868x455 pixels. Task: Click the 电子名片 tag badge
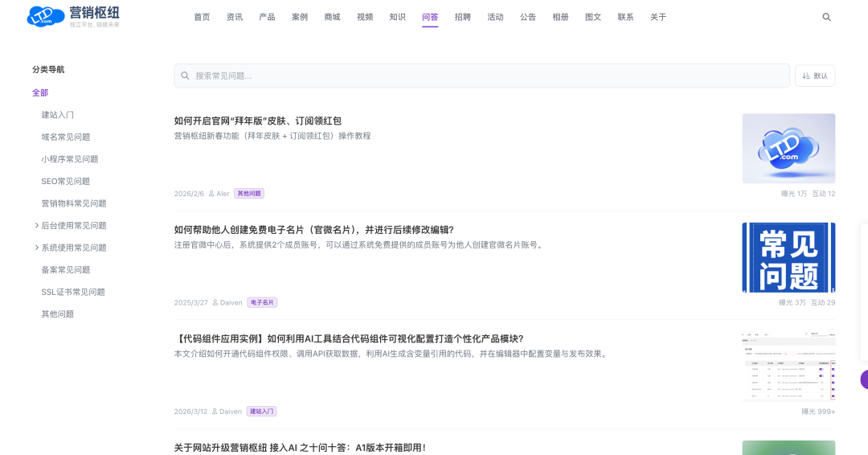[x=262, y=302]
